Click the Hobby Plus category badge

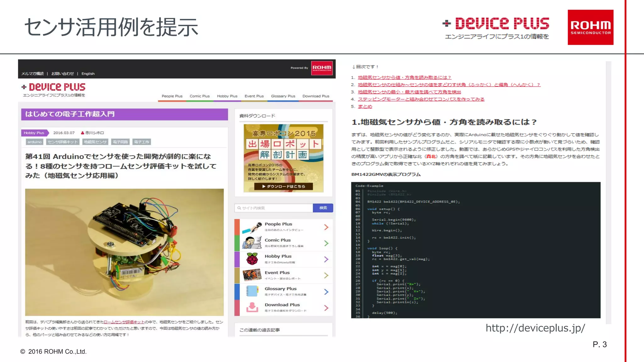coord(35,133)
